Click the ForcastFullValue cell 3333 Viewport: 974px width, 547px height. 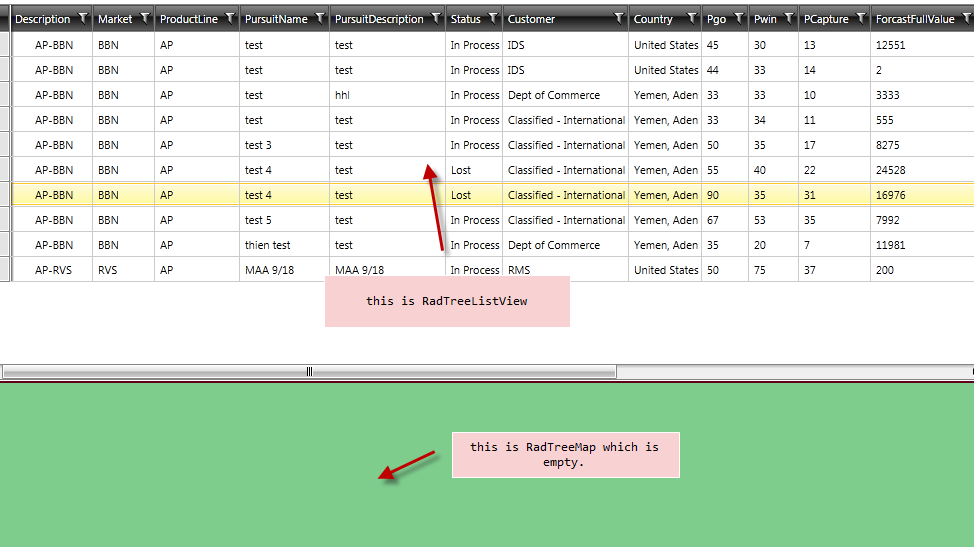tap(887, 95)
